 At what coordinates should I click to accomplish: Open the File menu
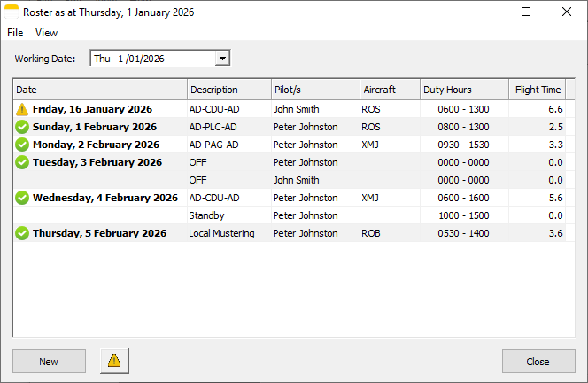click(15, 33)
